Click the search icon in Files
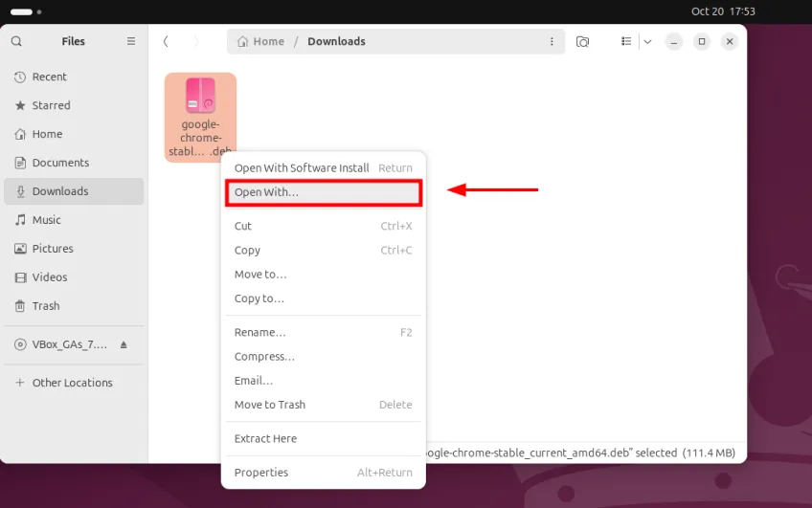812x508 pixels. click(16, 41)
